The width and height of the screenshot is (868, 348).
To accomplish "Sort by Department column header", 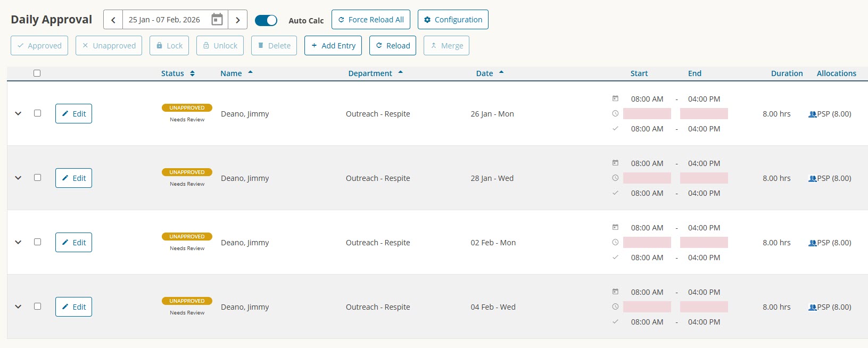I will (x=375, y=73).
